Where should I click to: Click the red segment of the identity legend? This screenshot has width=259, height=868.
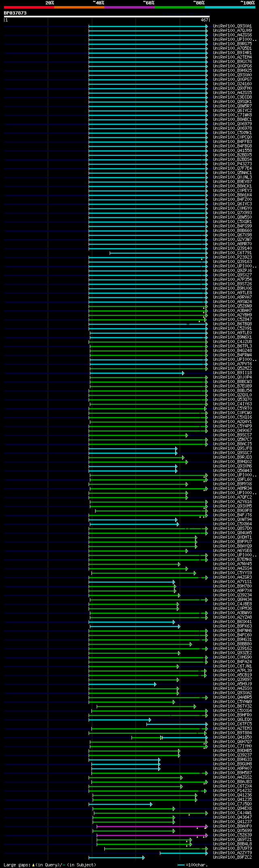pos(29,7)
